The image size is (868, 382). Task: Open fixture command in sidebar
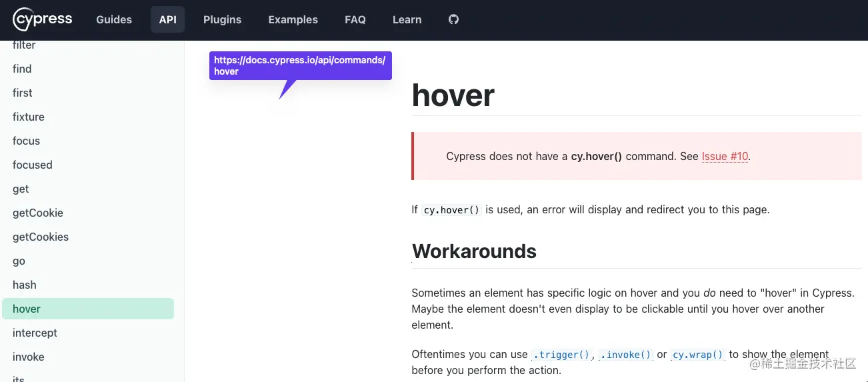point(29,117)
